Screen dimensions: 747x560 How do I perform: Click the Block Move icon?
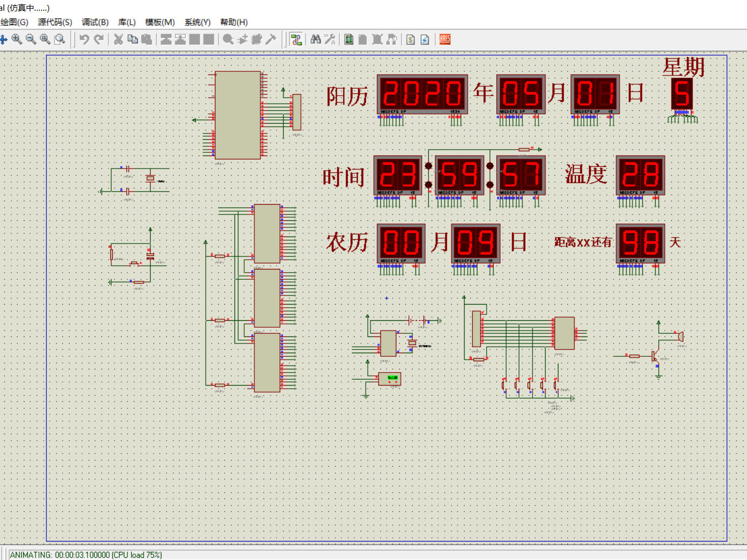[180, 39]
